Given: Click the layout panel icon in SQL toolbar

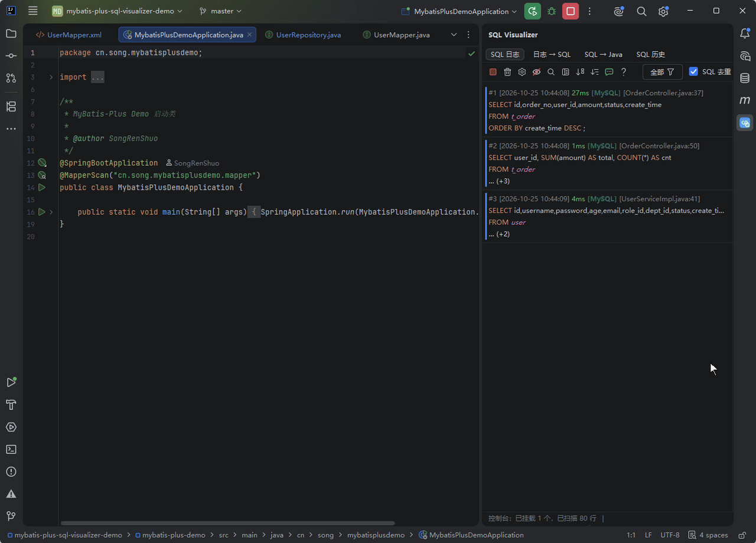Looking at the screenshot, I should 566,72.
